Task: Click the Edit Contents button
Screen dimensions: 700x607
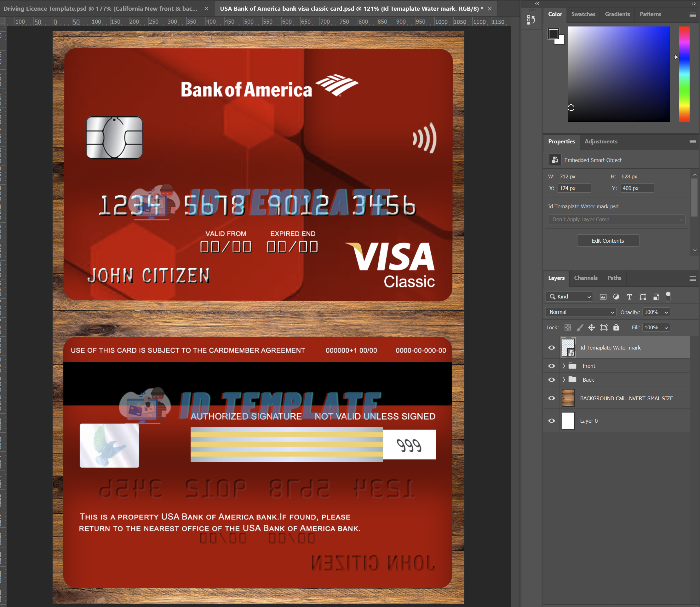Action: [x=608, y=241]
